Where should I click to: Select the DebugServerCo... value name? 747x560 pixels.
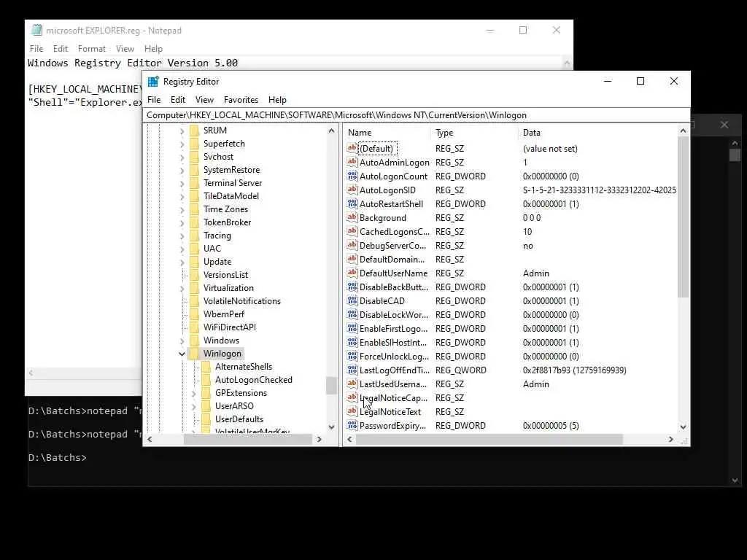point(392,245)
